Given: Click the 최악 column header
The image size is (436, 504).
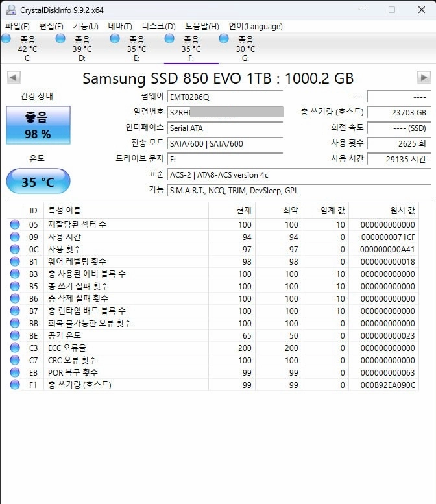Looking at the screenshot, I should point(279,211).
